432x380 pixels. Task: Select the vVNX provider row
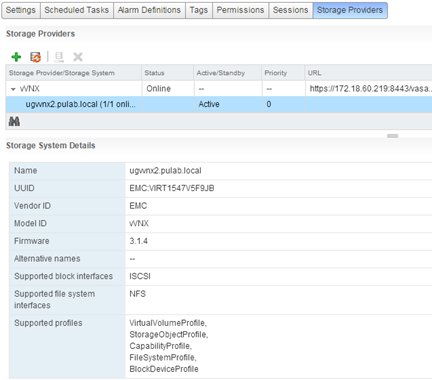coord(219,89)
